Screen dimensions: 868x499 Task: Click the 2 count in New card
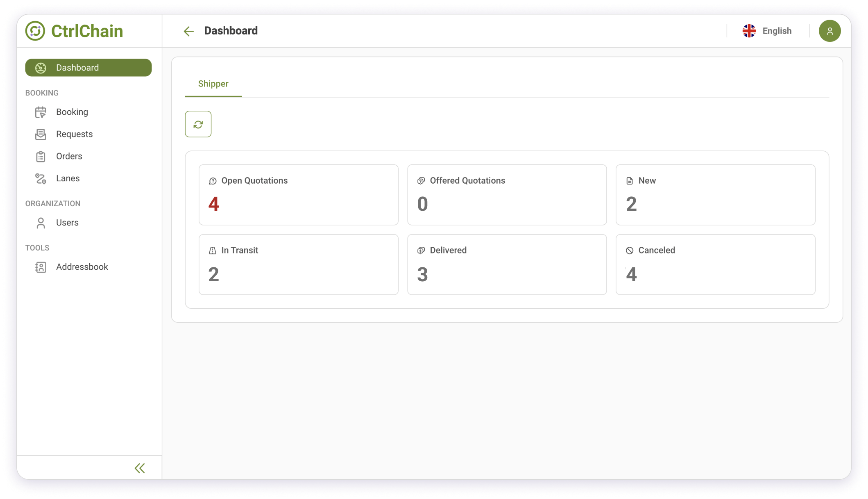point(631,204)
